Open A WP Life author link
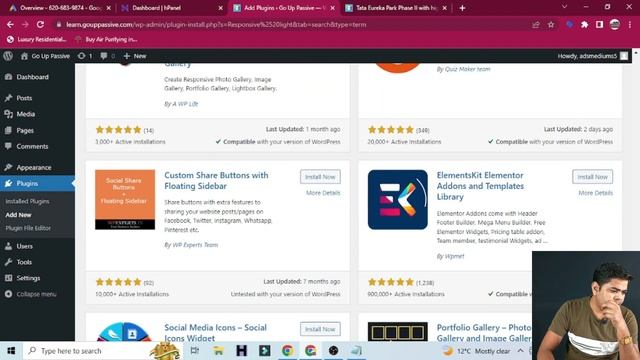 [x=185, y=104]
